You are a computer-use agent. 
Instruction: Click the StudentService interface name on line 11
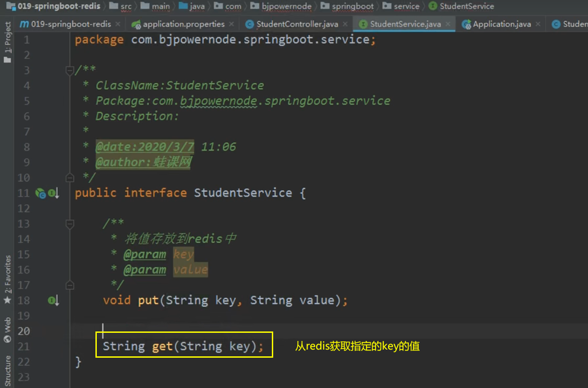point(243,193)
